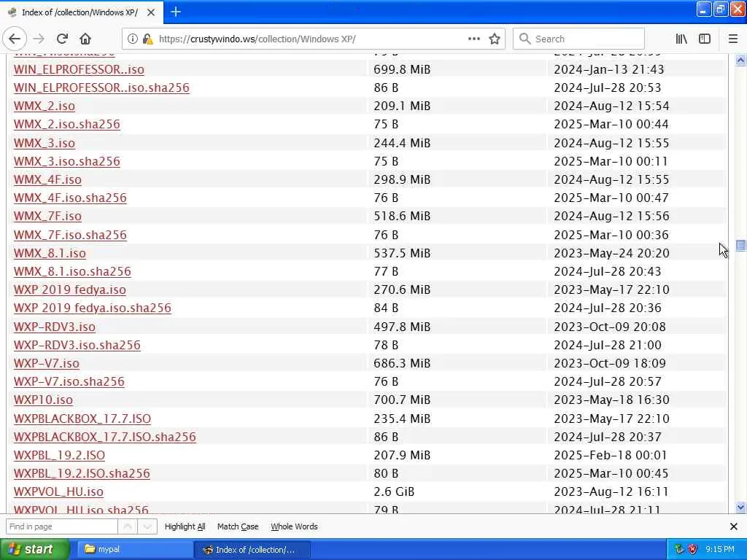The height and width of the screenshot is (560, 747).
Task: Click the date 2025-Feb-18 00:01
Action: click(x=611, y=455)
